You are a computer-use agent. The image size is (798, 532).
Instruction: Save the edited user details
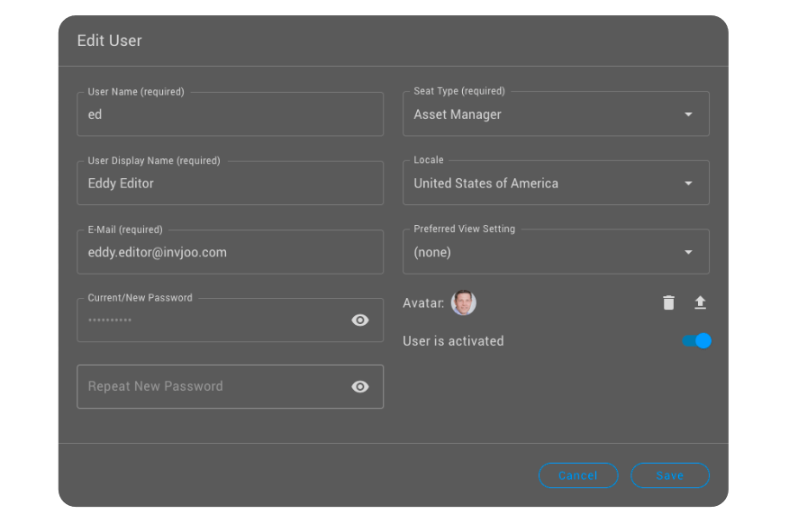pos(670,475)
